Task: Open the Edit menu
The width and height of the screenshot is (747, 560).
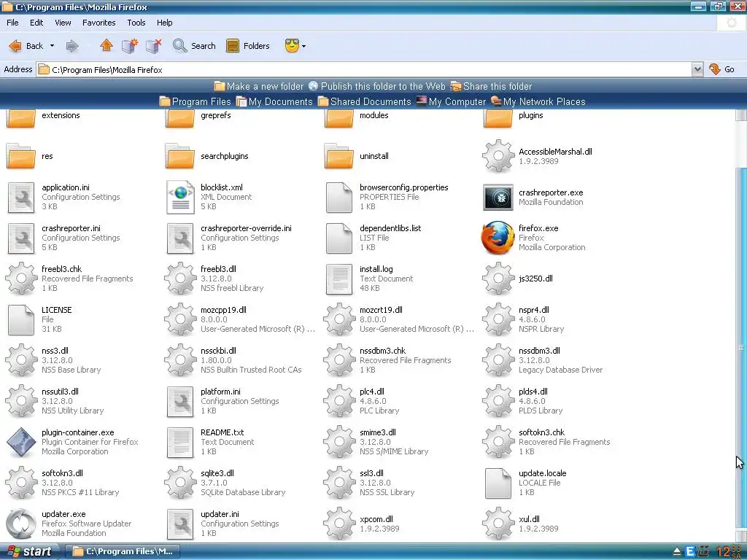Action: 36,23
